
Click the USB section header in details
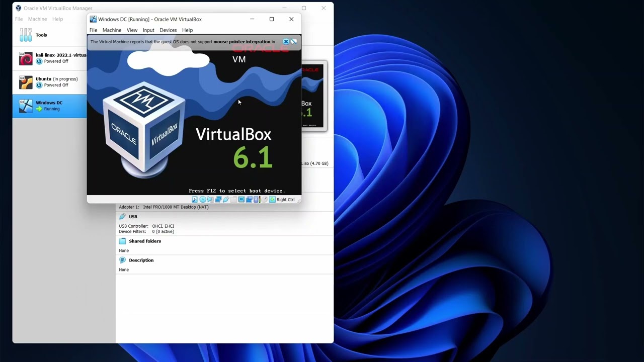coord(133,217)
